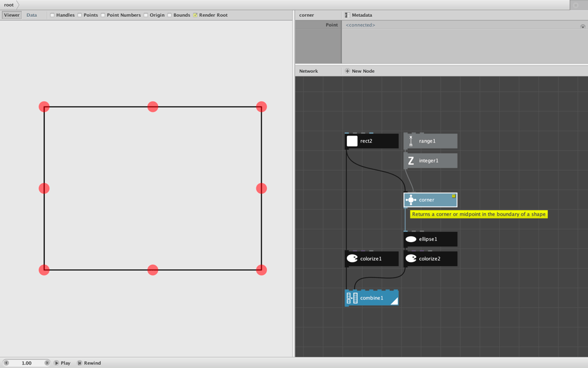Select the rect2 node label

[x=366, y=141]
